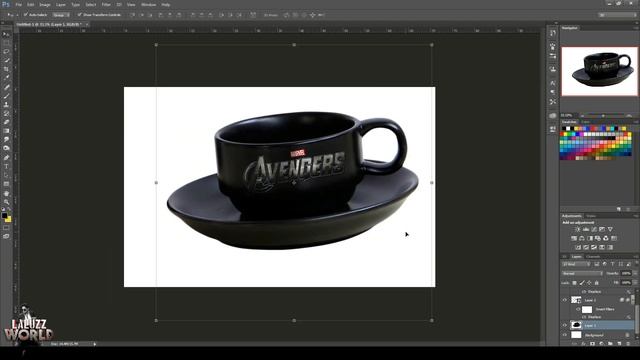
Task: Select the Clone Stamp tool
Action: (6, 104)
